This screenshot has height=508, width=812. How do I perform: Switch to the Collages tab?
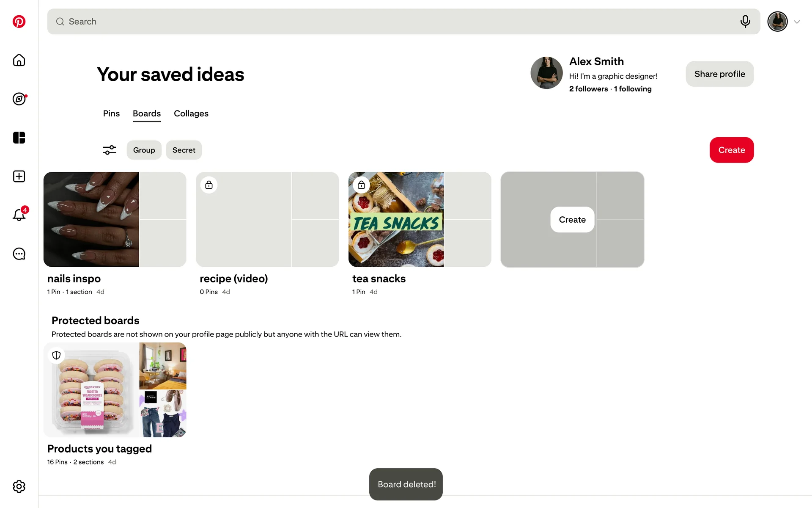(x=191, y=113)
